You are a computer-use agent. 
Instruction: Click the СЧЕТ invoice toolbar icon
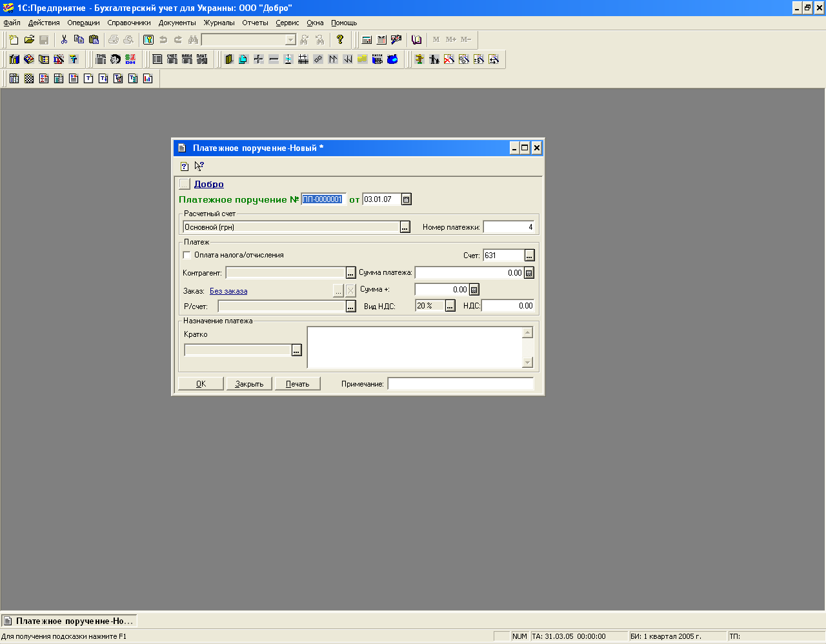(172, 59)
